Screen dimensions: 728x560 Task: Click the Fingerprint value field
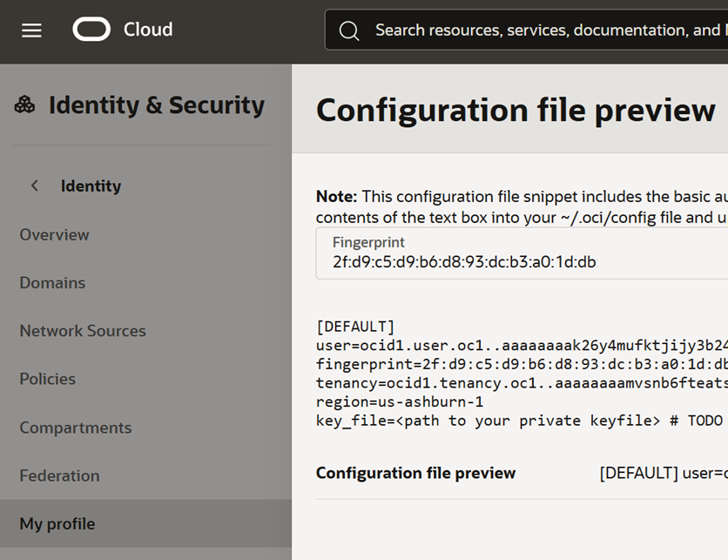tap(464, 262)
